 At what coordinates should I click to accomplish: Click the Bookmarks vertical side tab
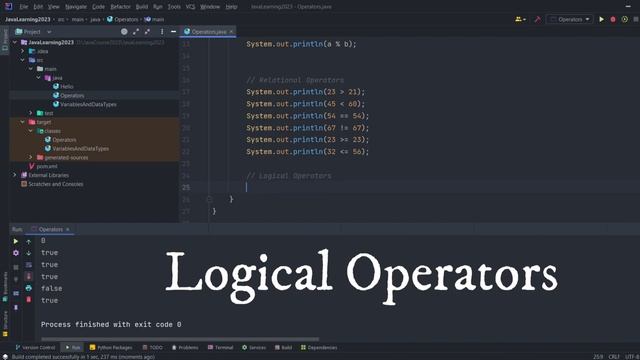coord(5,287)
